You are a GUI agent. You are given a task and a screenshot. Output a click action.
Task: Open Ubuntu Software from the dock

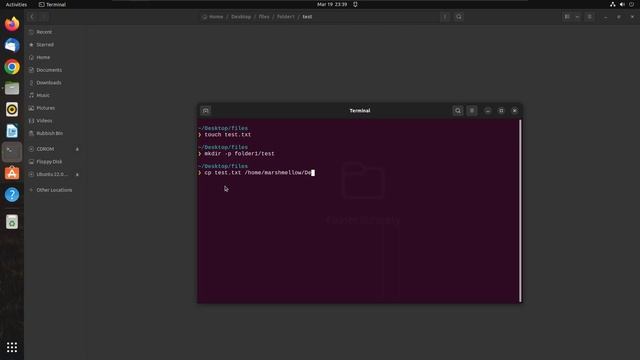click(x=12, y=173)
